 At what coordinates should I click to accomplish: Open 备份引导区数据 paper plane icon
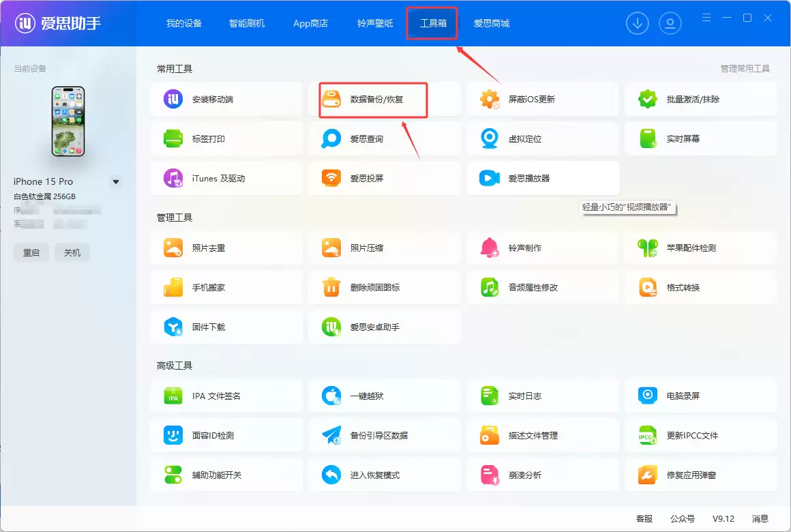pyautogui.click(x=331, y=435)
